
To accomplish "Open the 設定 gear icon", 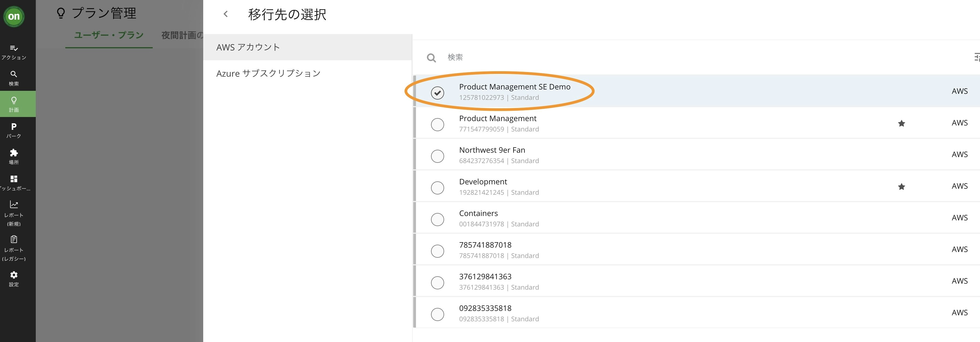I will (x=14, y=278).
